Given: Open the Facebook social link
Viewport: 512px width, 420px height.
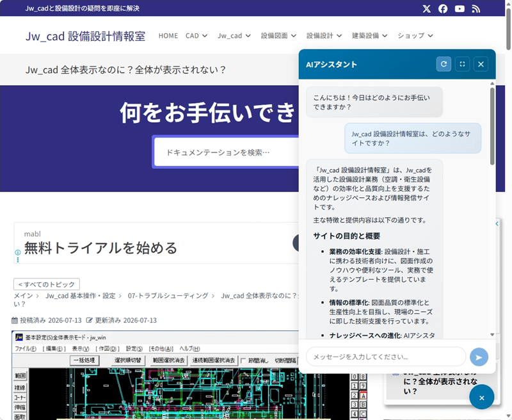Looking at the screenshot, I should click(x=443, y=9).
